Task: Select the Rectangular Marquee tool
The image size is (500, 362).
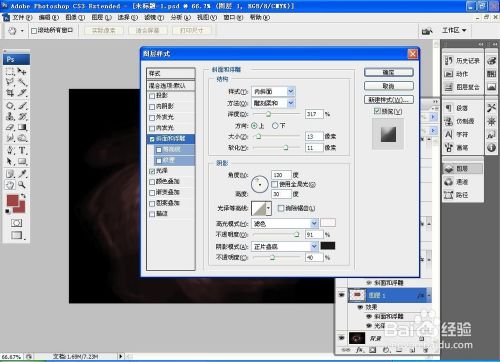Action: coord(10,71)
